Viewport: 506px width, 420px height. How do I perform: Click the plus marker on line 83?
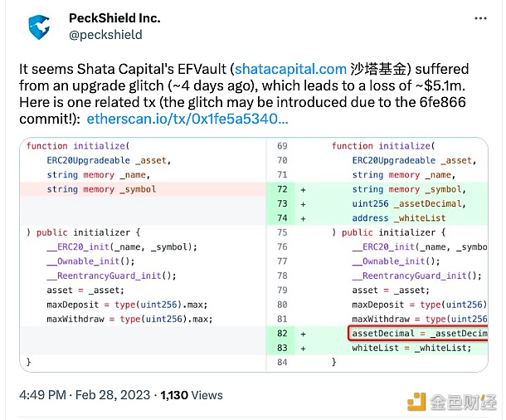303,349
